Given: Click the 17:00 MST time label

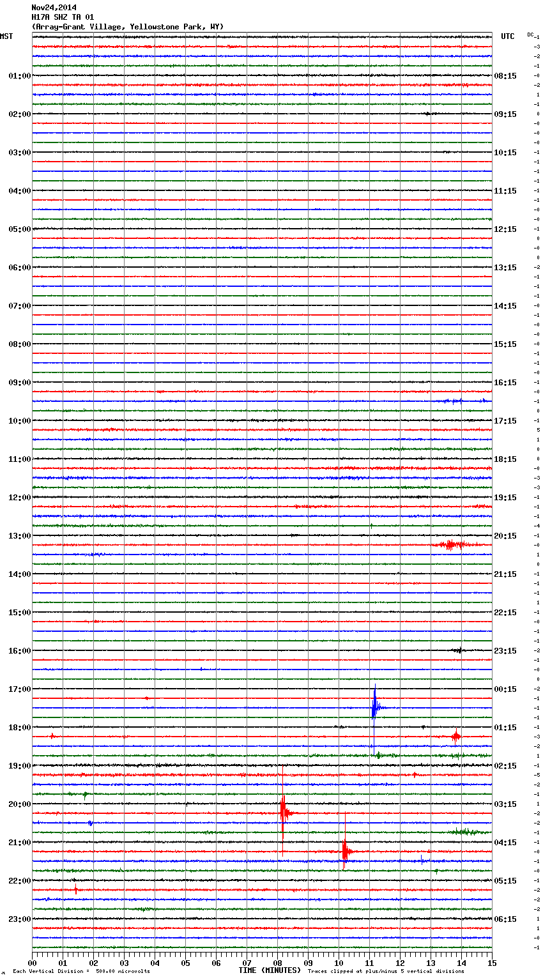Looking at the screenshot, I should 19,689.
